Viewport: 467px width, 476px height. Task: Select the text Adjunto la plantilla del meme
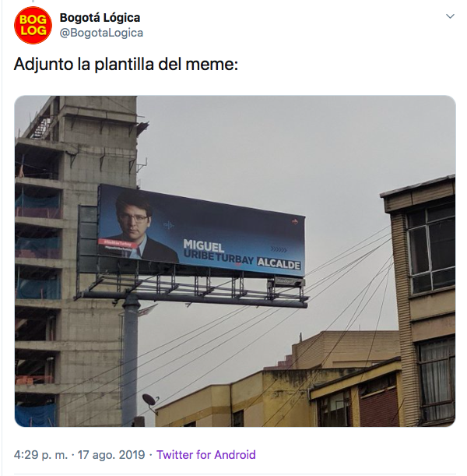[126, 65]
